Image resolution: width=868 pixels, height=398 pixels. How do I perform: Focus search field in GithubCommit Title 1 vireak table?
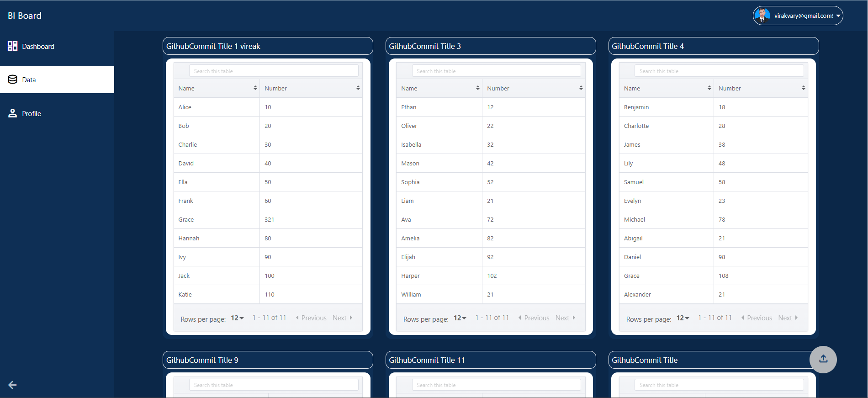pyautogui.click(x=274, y=71)
